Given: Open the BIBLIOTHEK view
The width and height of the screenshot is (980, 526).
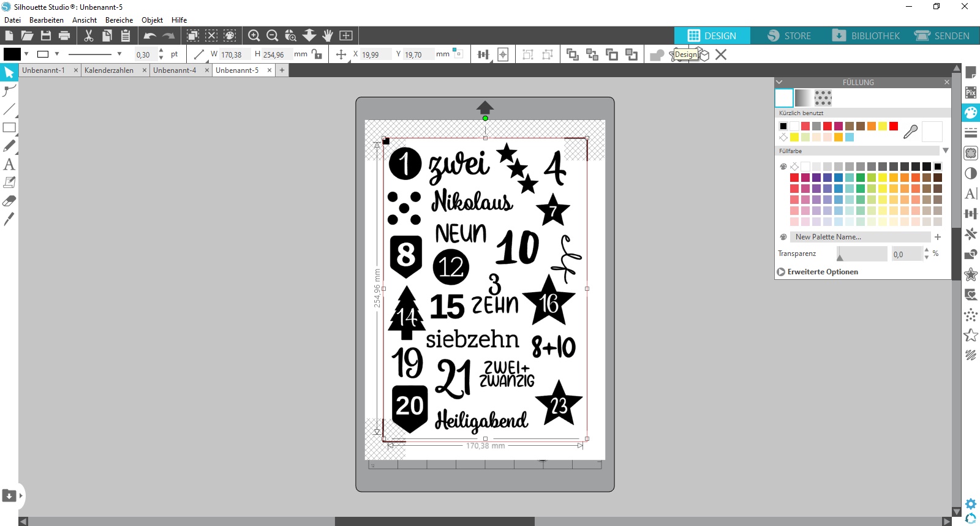Looking at the screenshot, I should pos(866,36).
